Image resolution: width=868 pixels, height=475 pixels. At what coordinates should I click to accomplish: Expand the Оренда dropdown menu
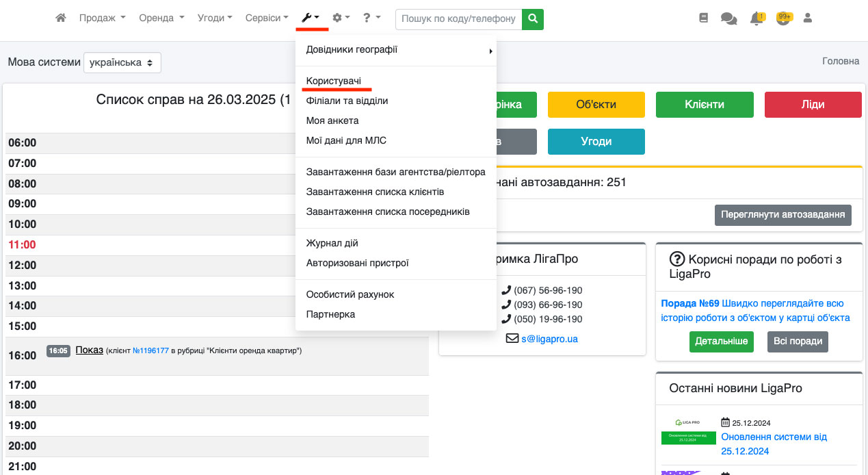[x=161, y=18]
